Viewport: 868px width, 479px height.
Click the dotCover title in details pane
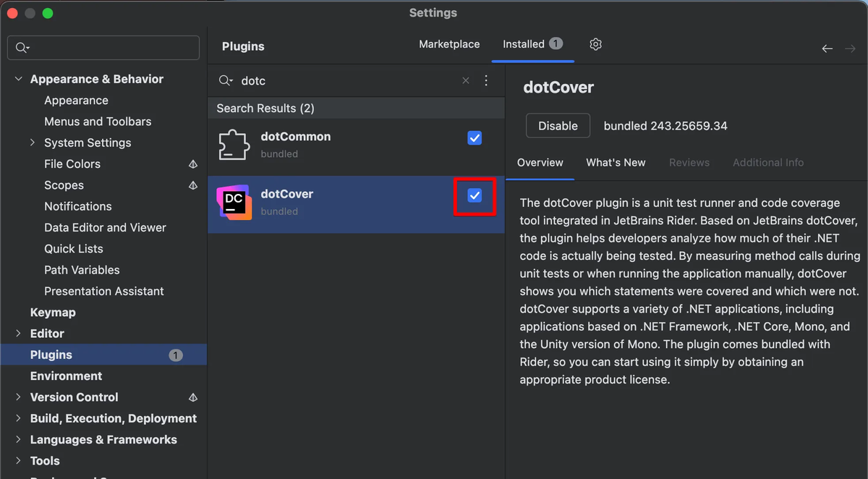click(558, 88)
